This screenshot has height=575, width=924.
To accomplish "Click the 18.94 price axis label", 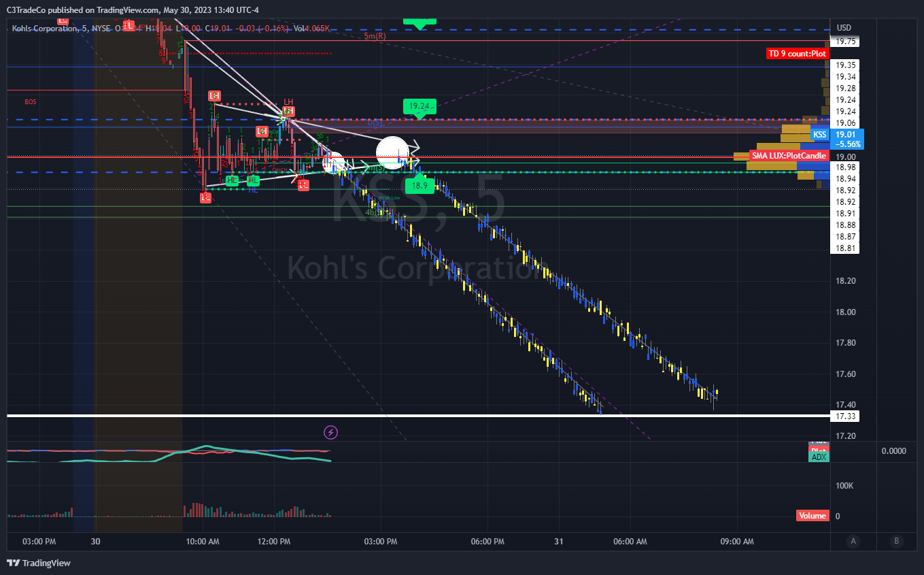I will pos(846,179).
